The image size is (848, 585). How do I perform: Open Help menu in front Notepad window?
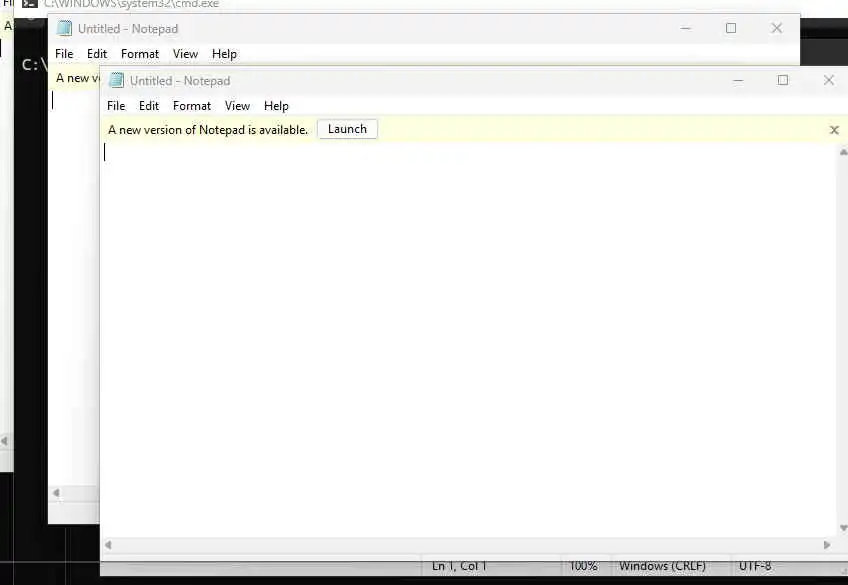point(276,106)
